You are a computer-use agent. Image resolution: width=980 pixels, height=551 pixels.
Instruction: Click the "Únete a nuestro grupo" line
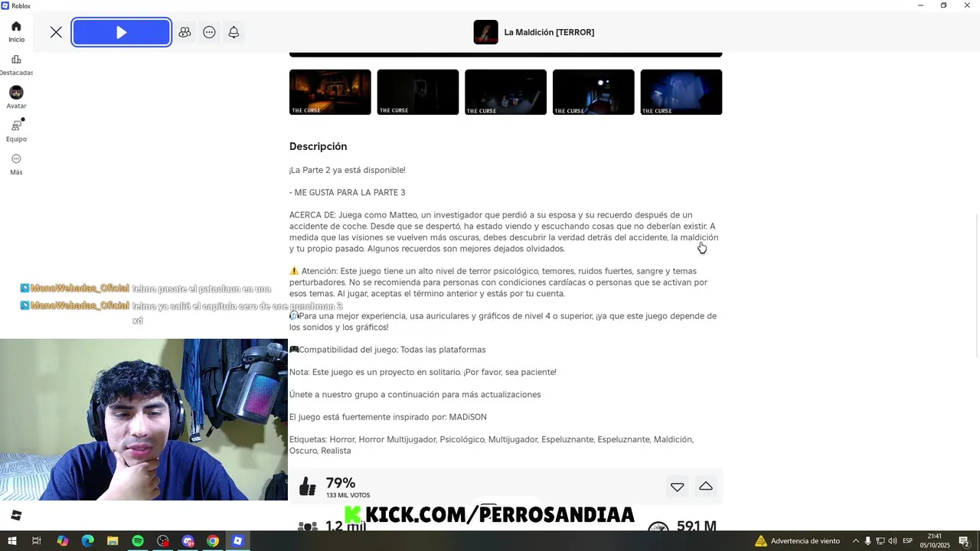pos(415,395)
